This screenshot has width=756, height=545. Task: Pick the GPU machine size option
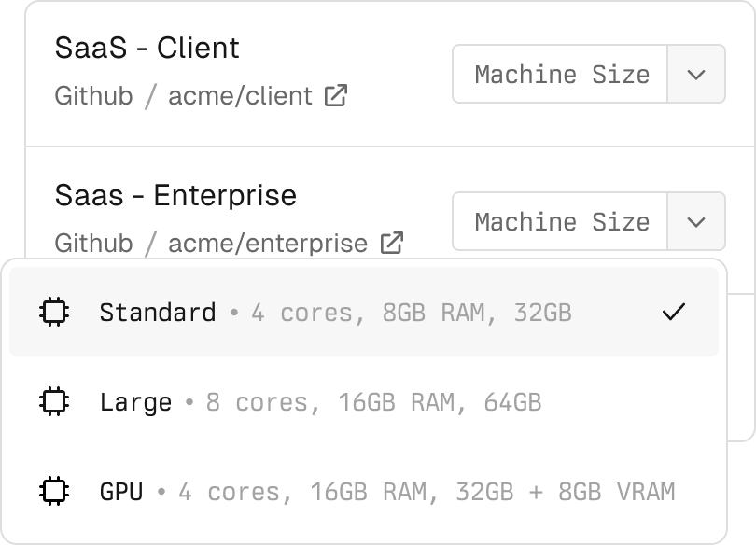coord(121,491)
